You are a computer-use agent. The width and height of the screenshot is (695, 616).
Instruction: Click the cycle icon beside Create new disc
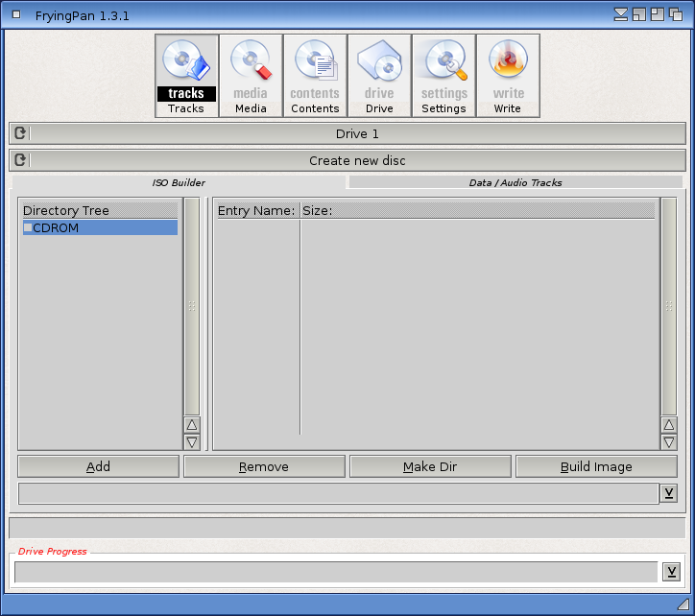tap(20, 160)
